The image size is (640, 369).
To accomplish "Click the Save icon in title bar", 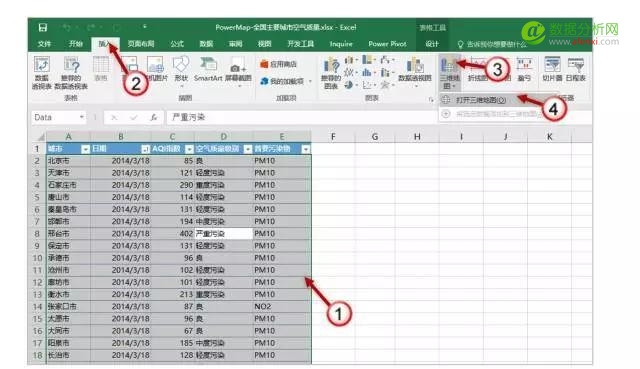I will (x=43, y=27).
